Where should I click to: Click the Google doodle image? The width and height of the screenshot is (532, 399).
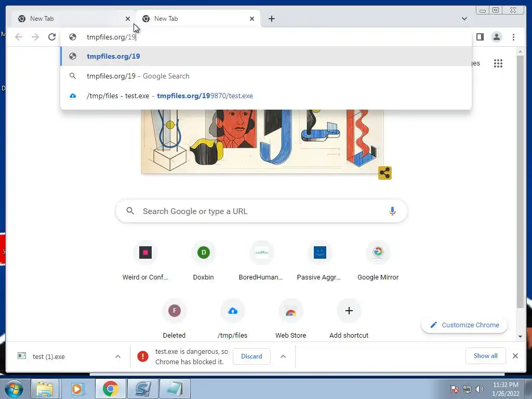point(262,141)
